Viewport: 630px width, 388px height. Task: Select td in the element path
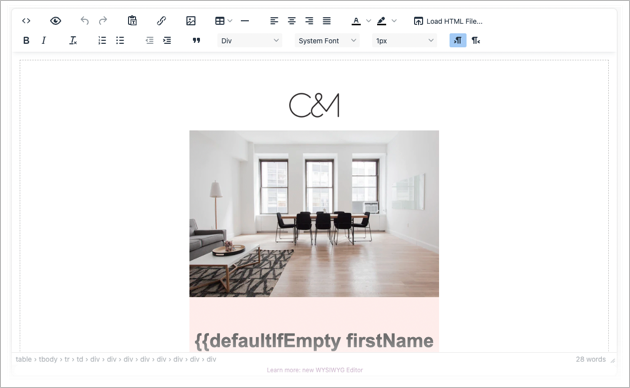point(80,359)
